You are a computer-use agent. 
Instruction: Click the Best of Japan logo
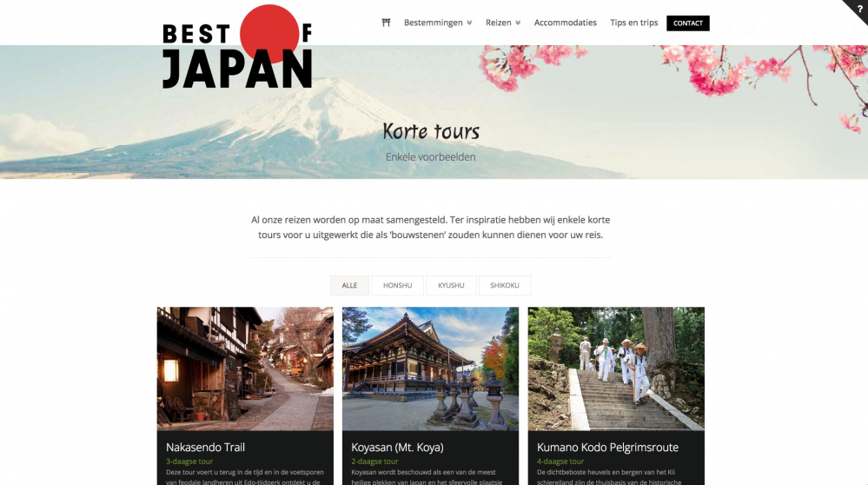tap(237, 47)
